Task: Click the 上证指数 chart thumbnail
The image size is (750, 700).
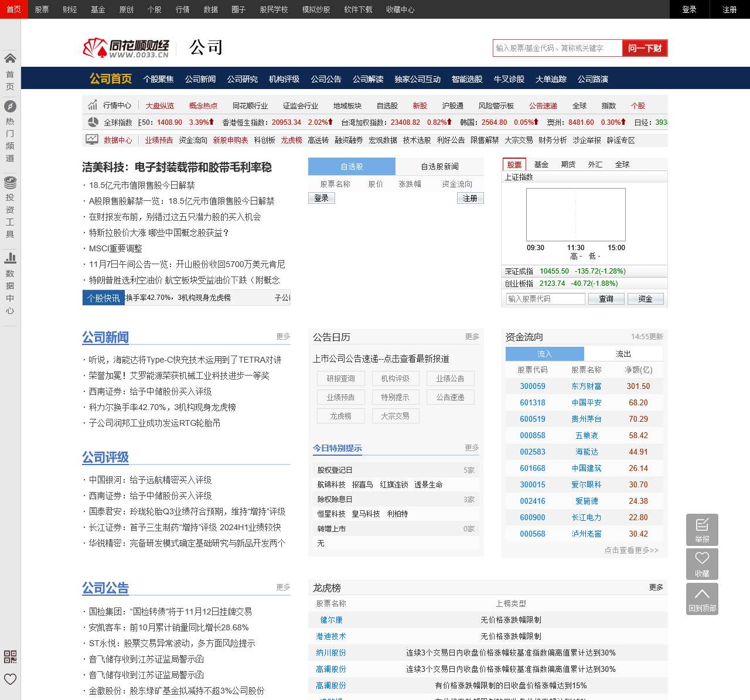Action: [576, 215]
